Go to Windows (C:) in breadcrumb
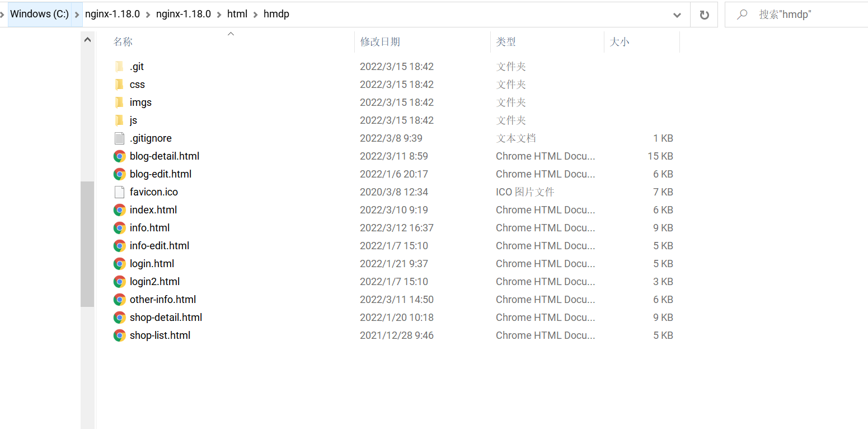This screenshot has width=868, height=429. pyautogui.click(x=40, y=15)
